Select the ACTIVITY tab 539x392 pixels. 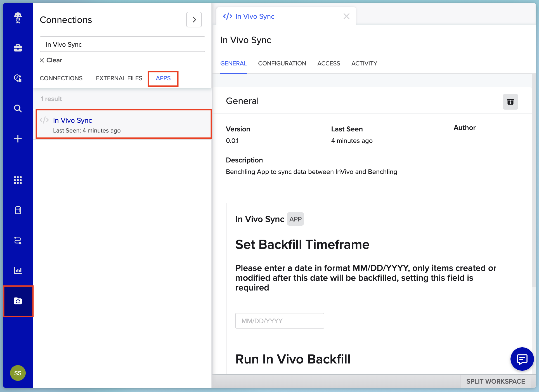pos(364,63)
